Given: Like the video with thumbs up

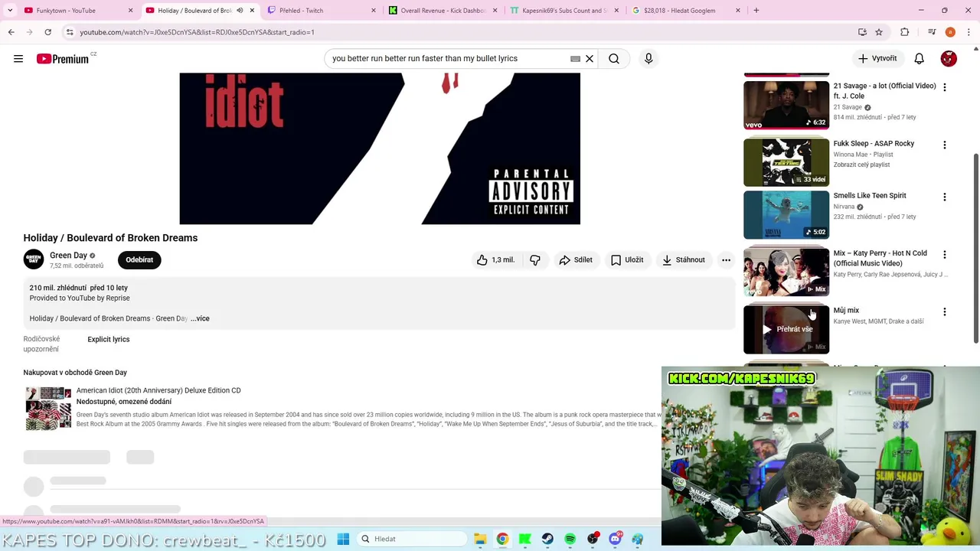Looking at the screenshot, I should point(495,260).
